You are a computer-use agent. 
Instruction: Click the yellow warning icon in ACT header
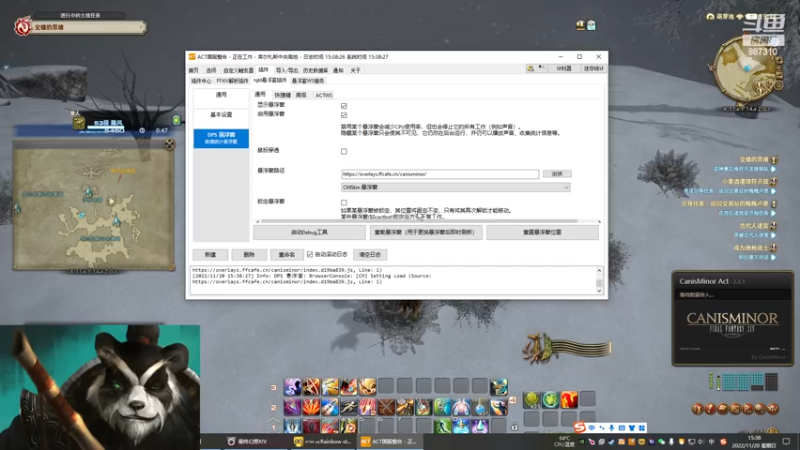pos(531,68)
